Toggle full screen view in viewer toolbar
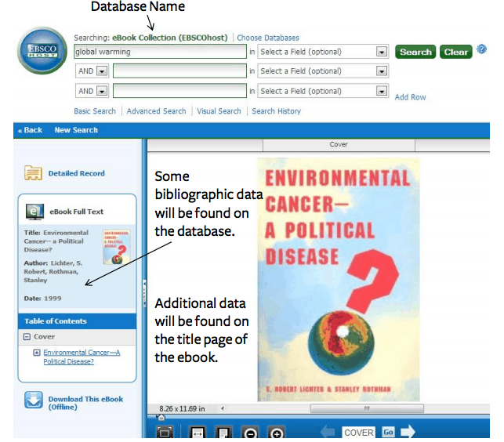504x442 pixels. click(165, 433)
